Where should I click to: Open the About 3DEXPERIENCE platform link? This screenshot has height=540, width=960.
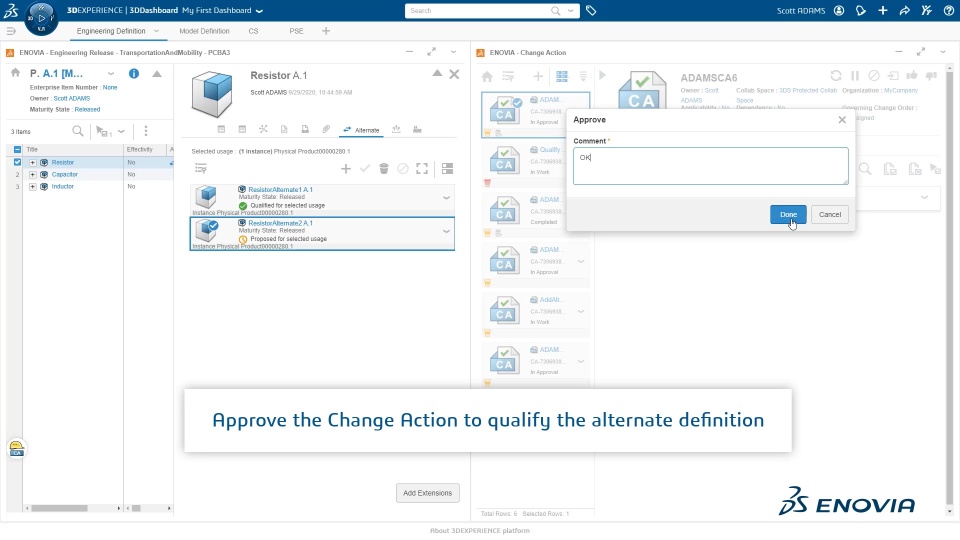pos(479,531)
